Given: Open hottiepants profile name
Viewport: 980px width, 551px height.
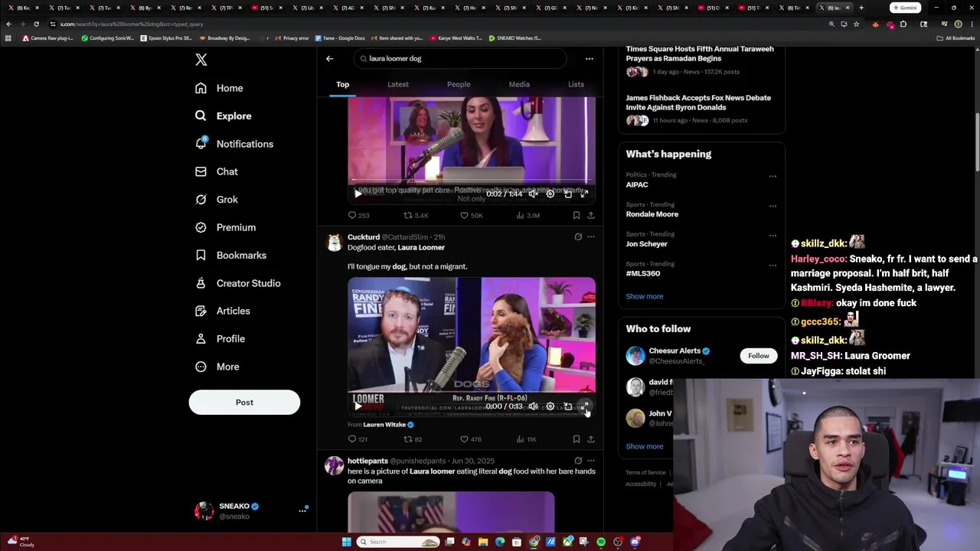Looking at the screenshot, I should (367, 461).
